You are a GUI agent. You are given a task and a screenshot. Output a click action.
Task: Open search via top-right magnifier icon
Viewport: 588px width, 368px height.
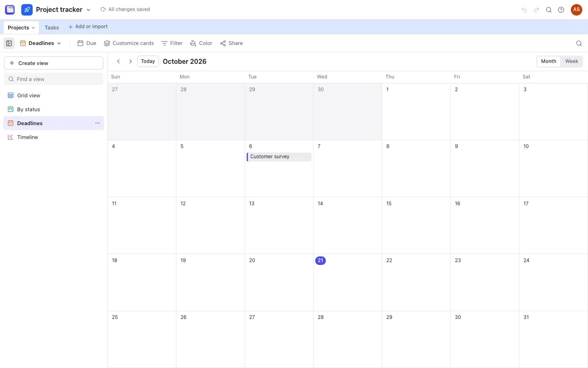[x=549, y=10]
